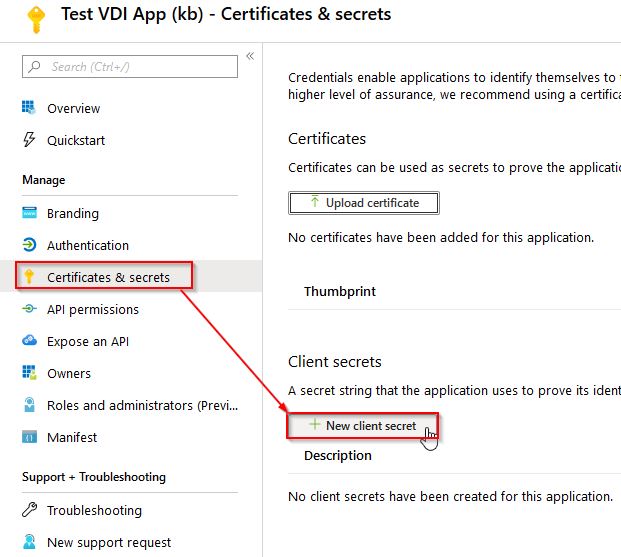Click the Upload certificate button
The image size is (621, 557).
[364, 203]
